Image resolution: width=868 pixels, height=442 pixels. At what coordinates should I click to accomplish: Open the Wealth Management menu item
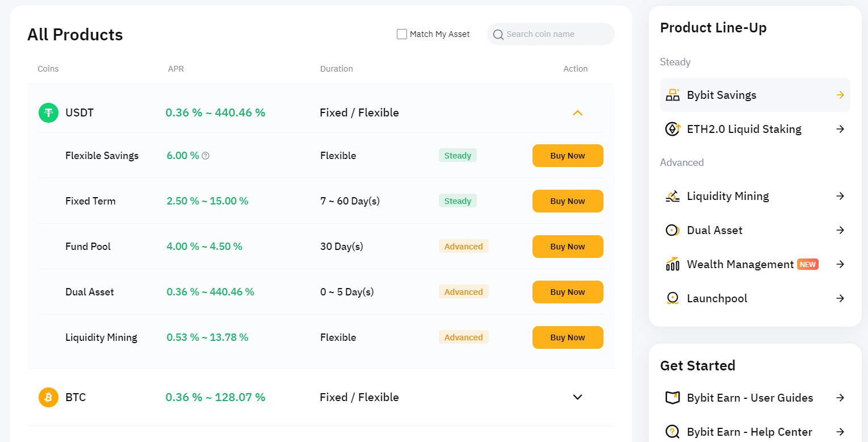tap(740, 264)
